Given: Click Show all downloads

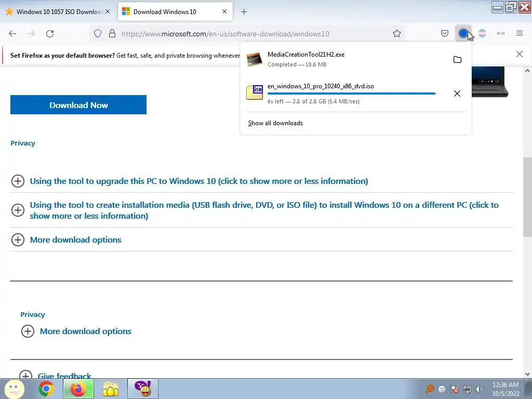Looking at the screenshot, I should click(275, 123).
